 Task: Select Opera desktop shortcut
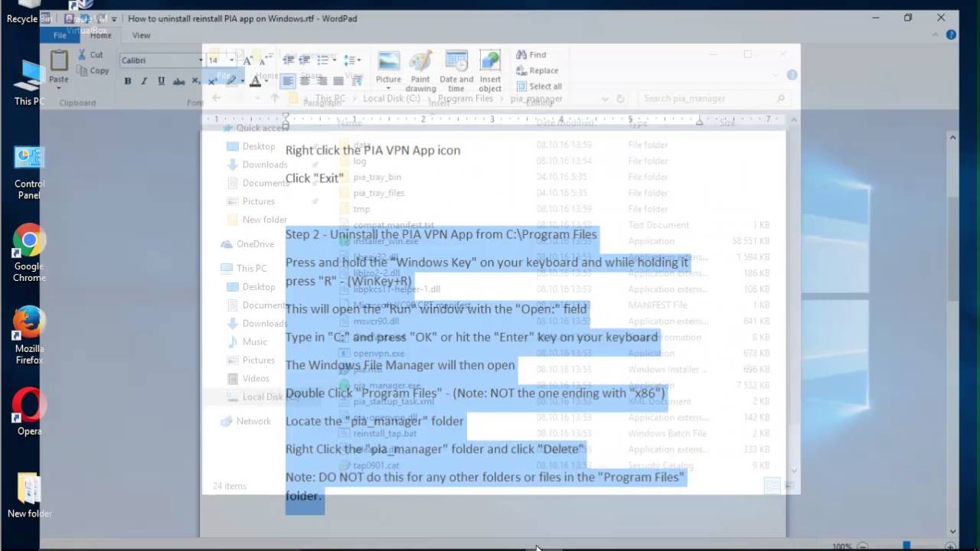[29, 413]
